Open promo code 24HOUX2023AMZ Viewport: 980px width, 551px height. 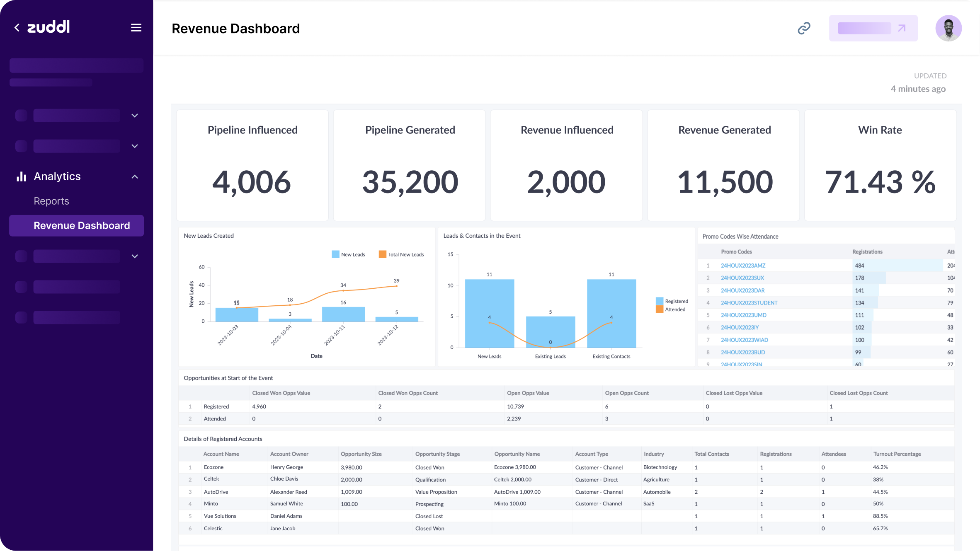click(x=742, y=265)
